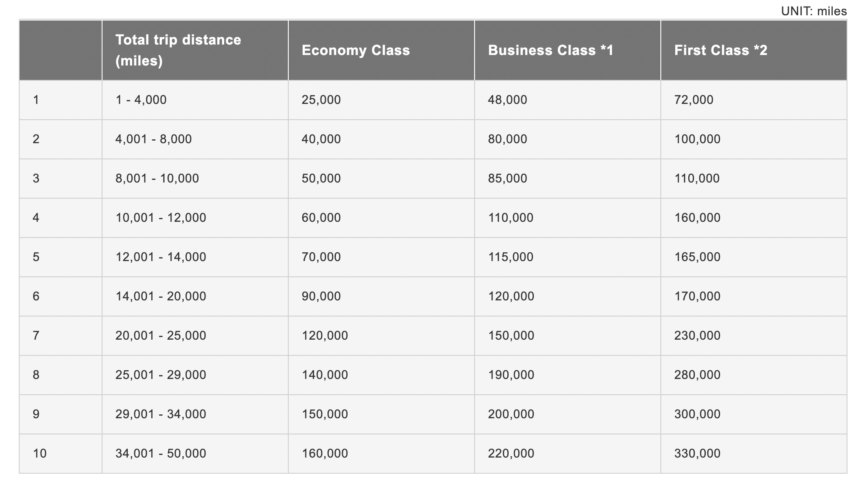This screenshot has width=868, height=482.
Task: Click the First Class *2 column header
Action: point(721,50)
